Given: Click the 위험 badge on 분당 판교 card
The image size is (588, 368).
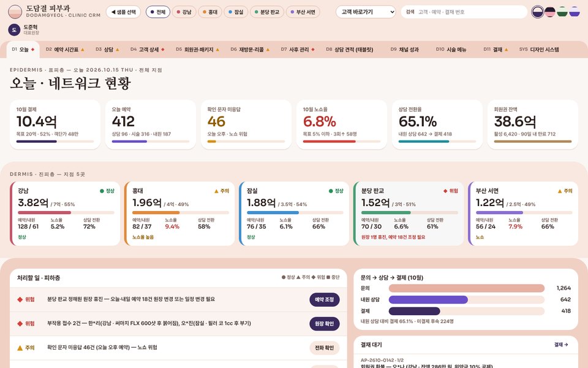Looking at the screenshot, I should pos(451,191).
